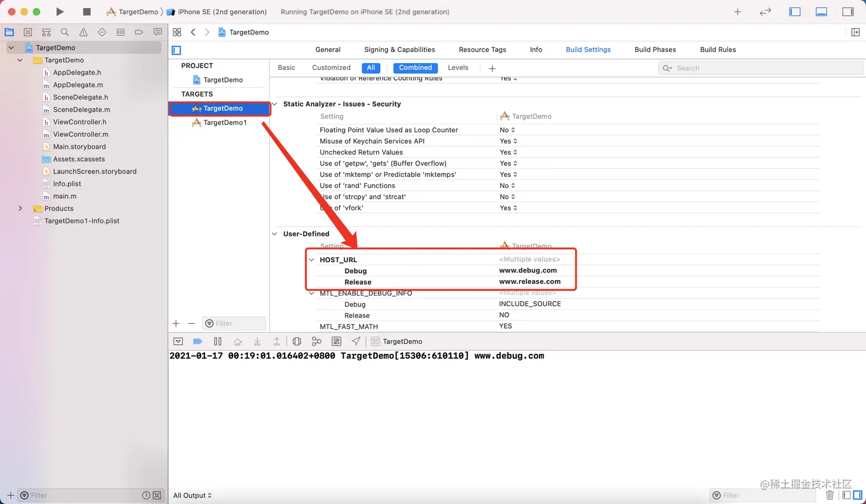Go back in editor history
Image resolution: width=866 pixels, height=504 pixels.
tap(193, 32)
